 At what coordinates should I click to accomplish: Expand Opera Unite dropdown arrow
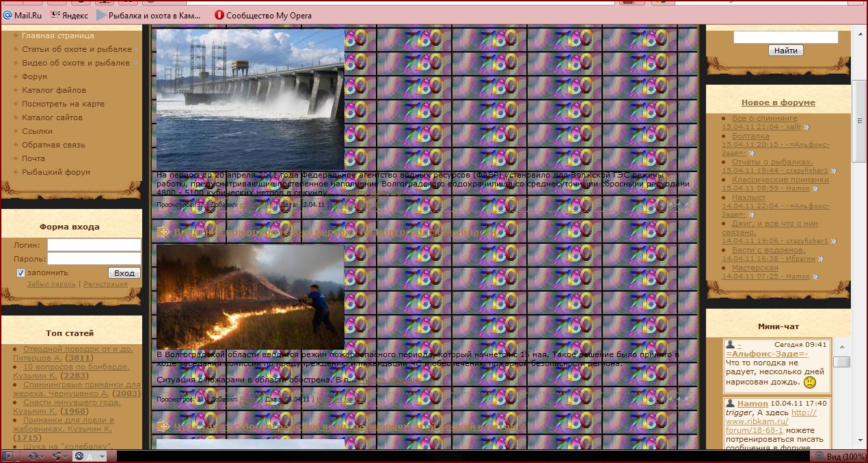(66, 456)
